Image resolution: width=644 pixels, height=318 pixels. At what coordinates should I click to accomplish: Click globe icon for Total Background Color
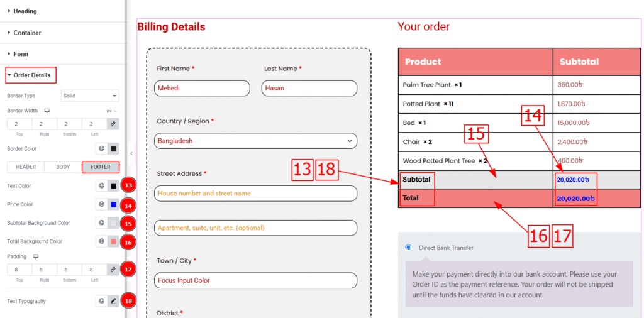[x=101, y=241]
